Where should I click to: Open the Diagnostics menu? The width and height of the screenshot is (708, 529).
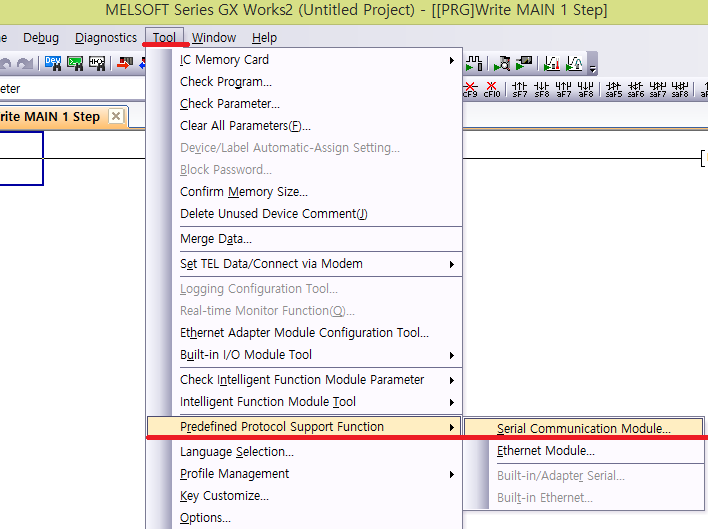106,37
